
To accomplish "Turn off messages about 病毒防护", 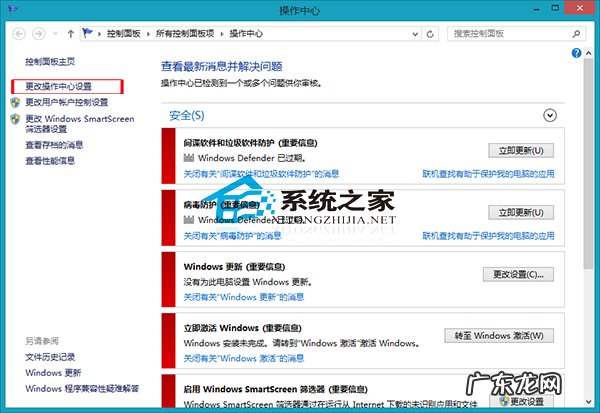I will [232, 235].
